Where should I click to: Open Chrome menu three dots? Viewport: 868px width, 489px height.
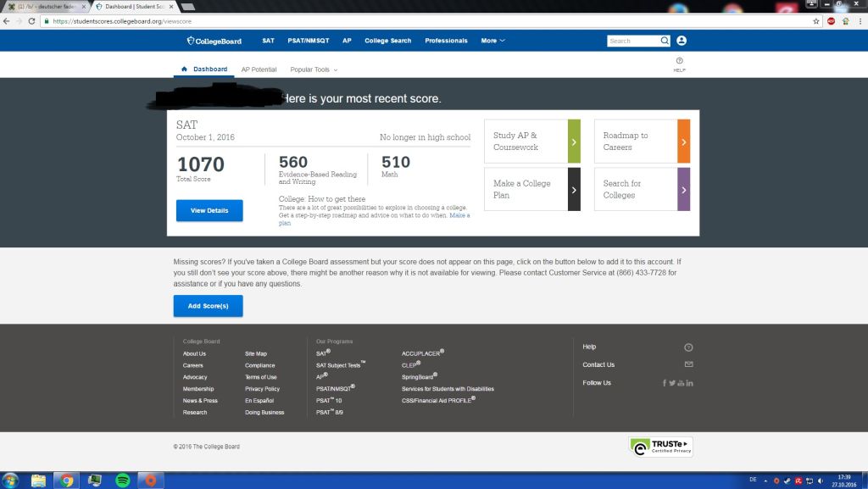click(x=860, y=21)
